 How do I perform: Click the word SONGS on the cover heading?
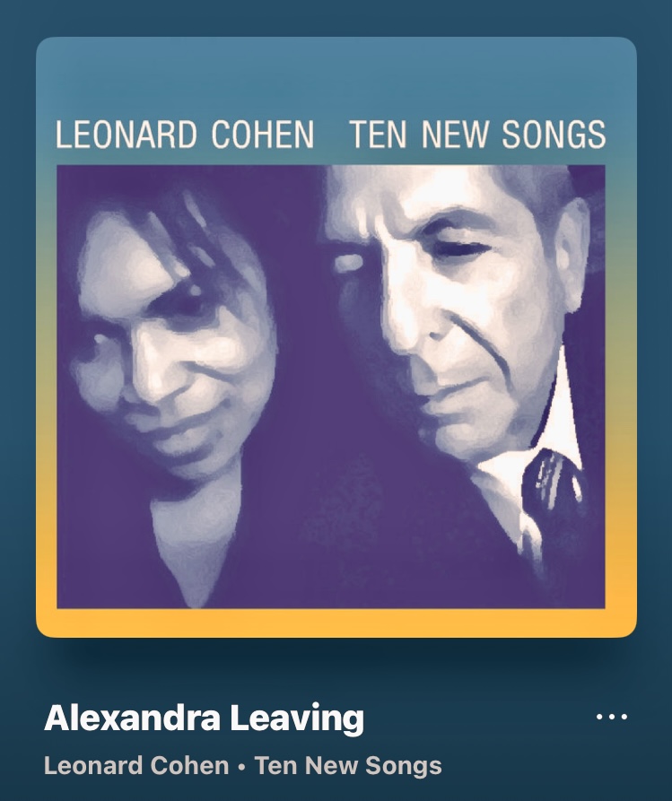pos(554,135)
